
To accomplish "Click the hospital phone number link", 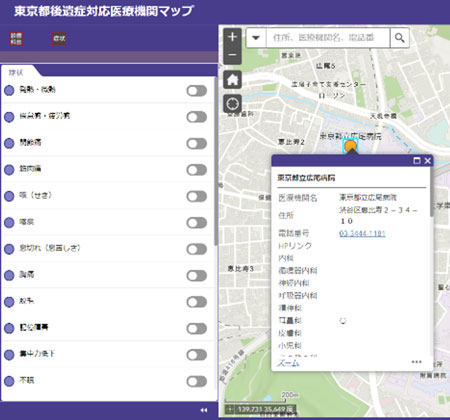I will [x=362, y=233].
